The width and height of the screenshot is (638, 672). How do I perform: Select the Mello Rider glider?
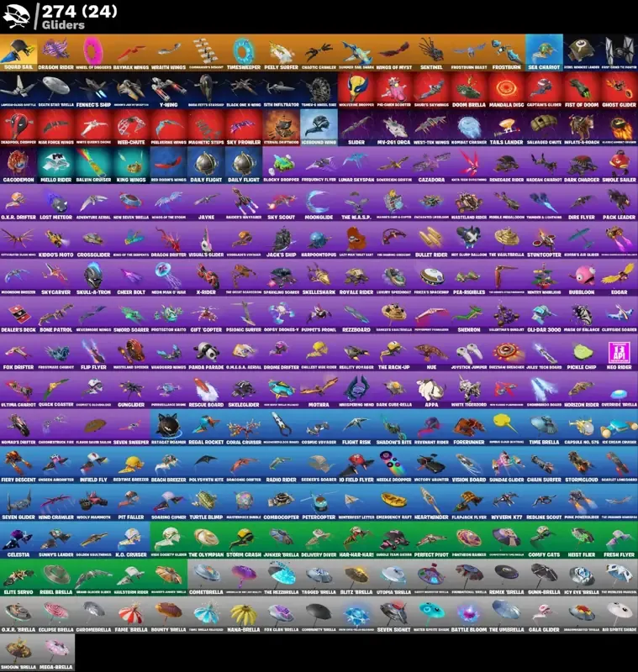[x=56, y=165]
